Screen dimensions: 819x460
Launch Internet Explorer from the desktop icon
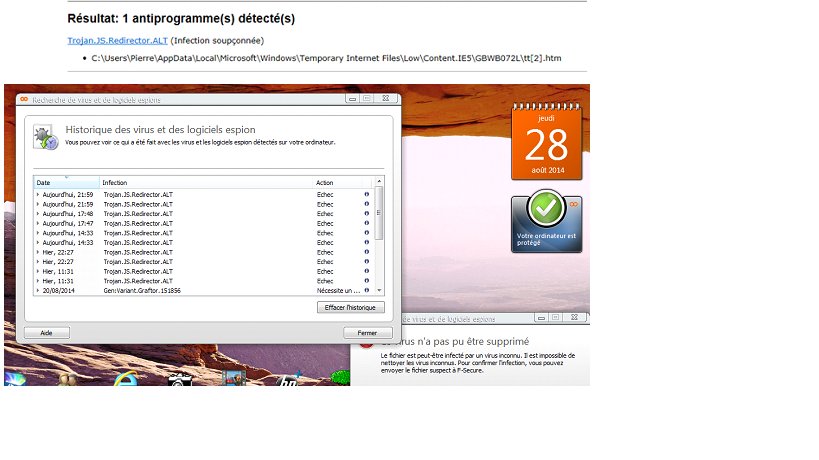click(126, 378)
